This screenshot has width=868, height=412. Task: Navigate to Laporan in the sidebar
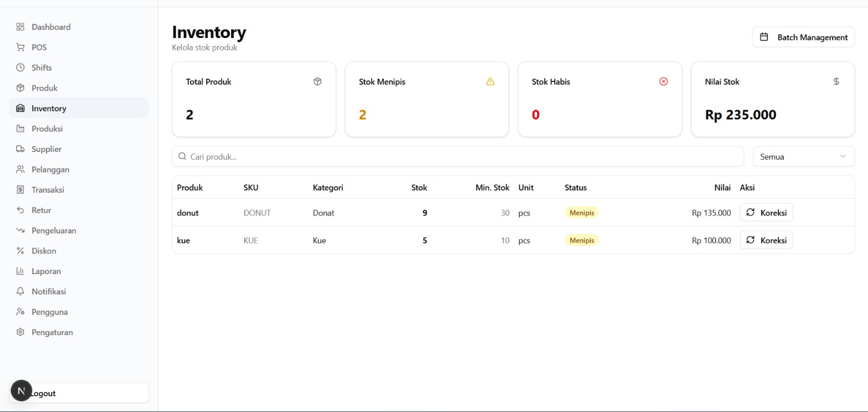coord(46,271)
